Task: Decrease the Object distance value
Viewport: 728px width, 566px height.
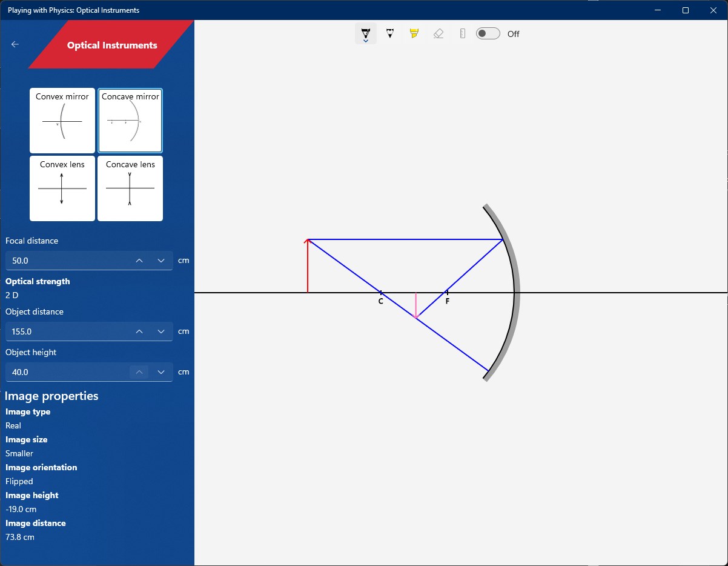Action: 161,331
